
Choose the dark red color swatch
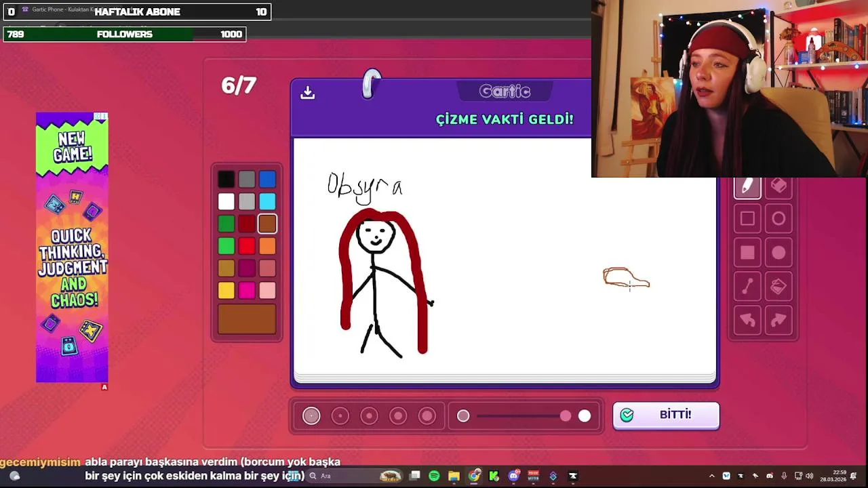click(247, 224)
